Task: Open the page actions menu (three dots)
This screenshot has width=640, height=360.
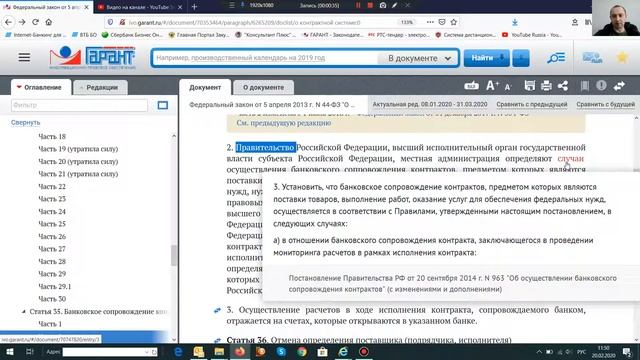Action: 430,22
